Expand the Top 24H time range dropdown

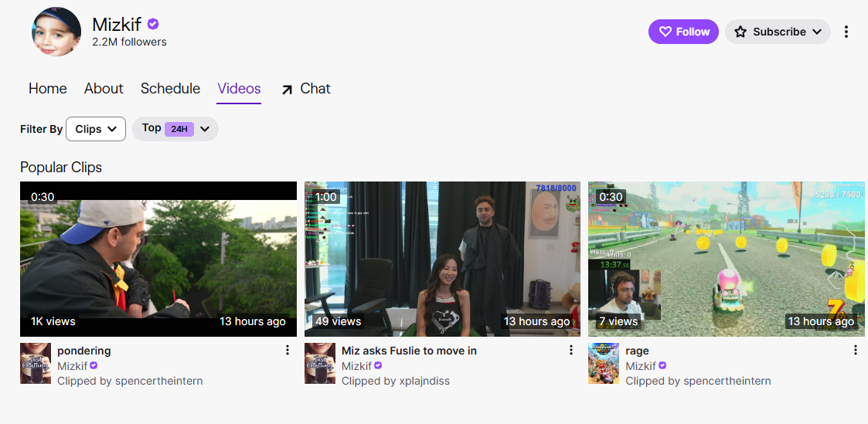pyautogui.click(x=175, y=129)
